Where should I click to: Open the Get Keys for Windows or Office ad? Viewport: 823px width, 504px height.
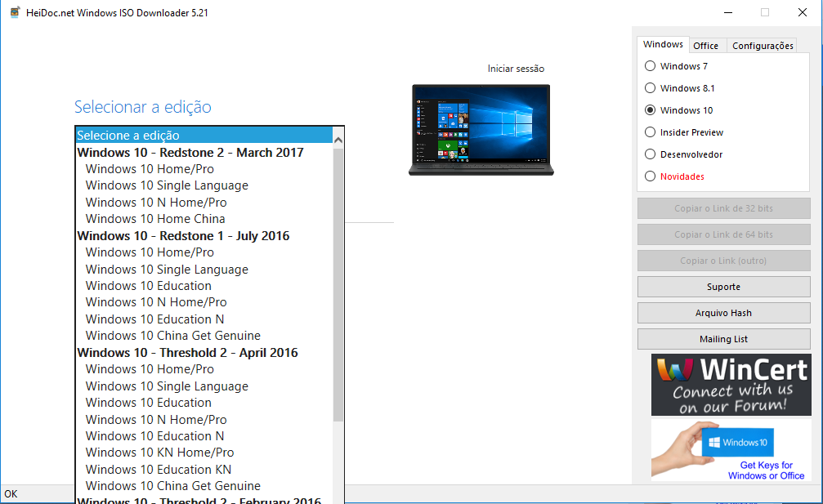point(731,450)
